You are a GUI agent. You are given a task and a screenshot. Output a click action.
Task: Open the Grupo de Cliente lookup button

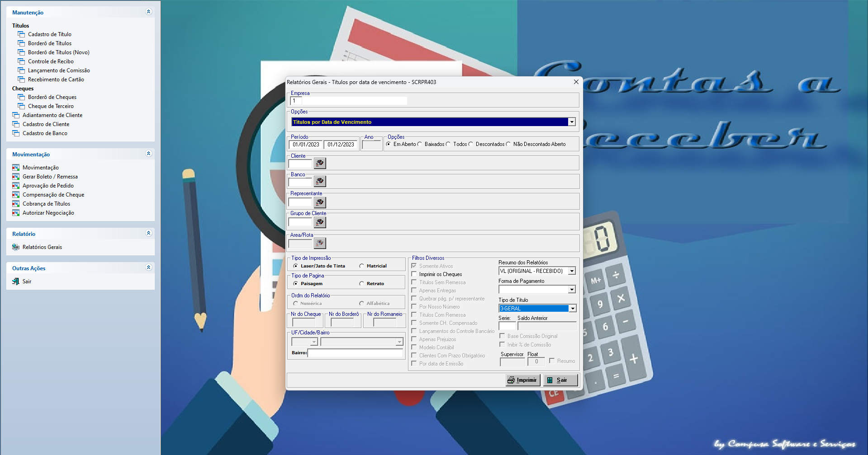[320, 222]
